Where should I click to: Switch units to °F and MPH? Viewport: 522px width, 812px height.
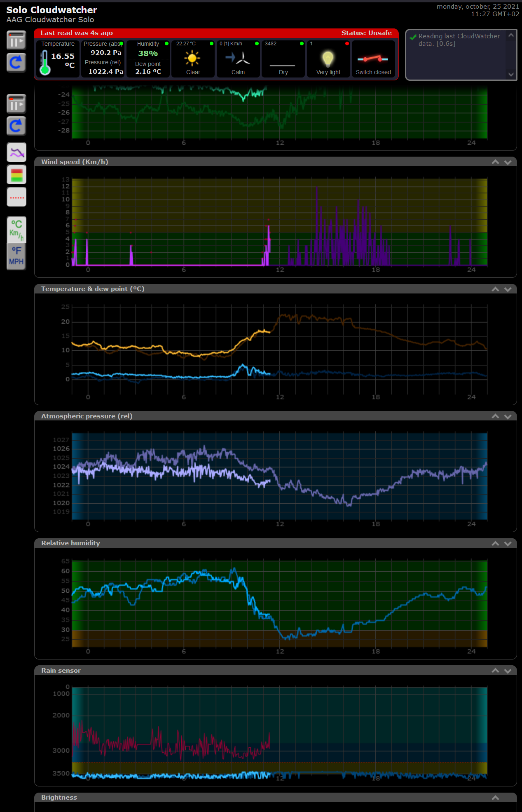(x=16, y=256)
